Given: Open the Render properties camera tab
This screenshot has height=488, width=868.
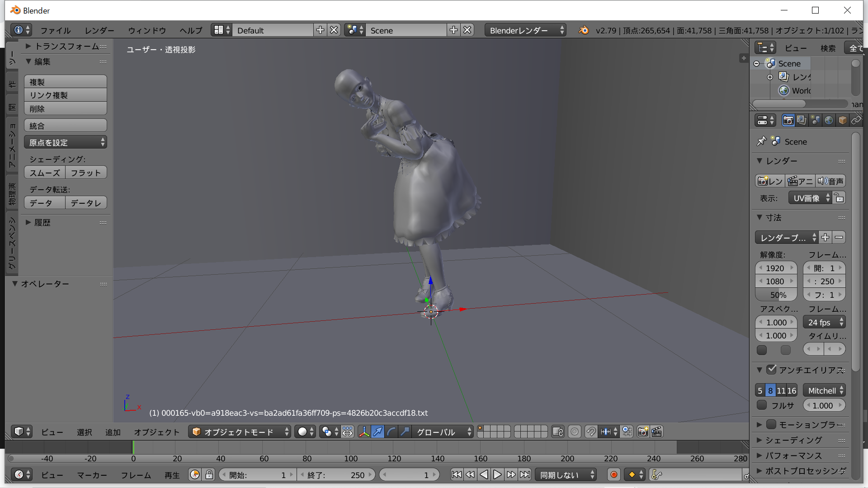Looking at the screenshot, I should coord(788,120).
